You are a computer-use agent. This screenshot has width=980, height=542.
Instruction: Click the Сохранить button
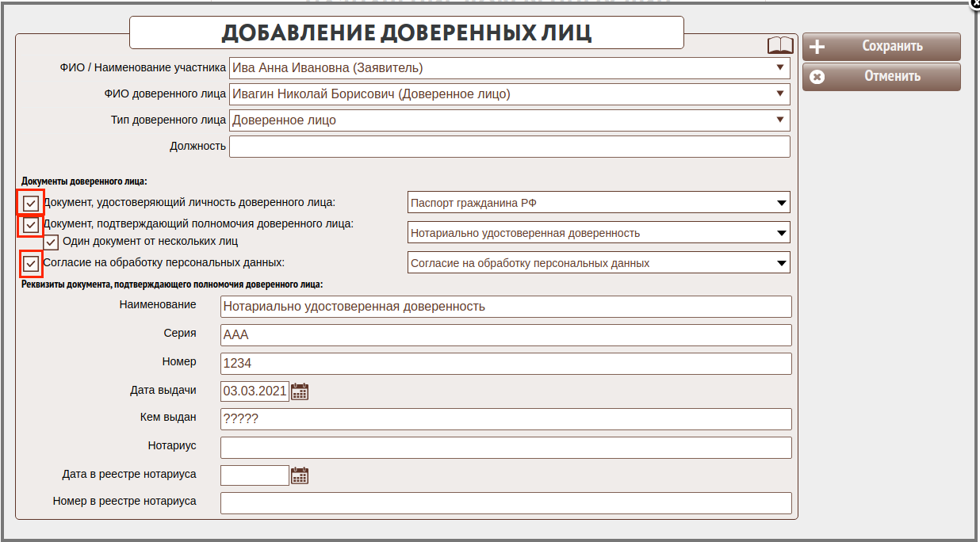881,47
